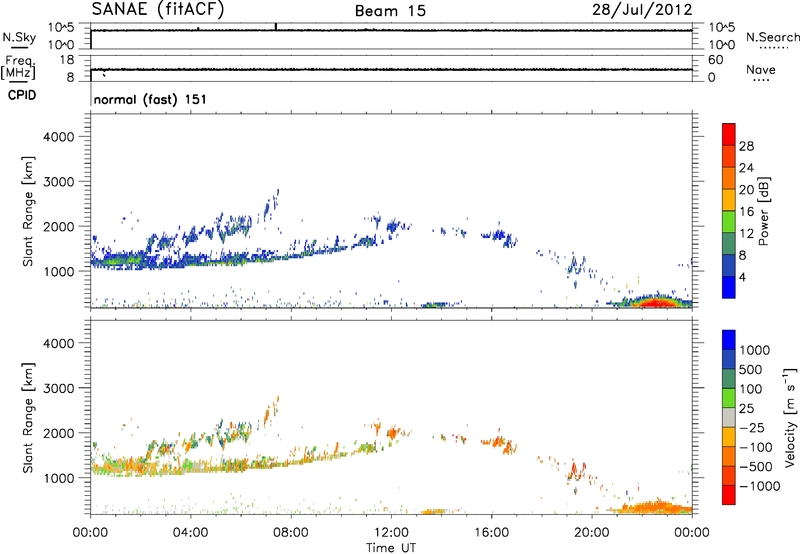The height and width of the screenshot is (554, 800).
Task: Click the 'CPID' label
Action: pyautogui.click(x=22, y=95)
